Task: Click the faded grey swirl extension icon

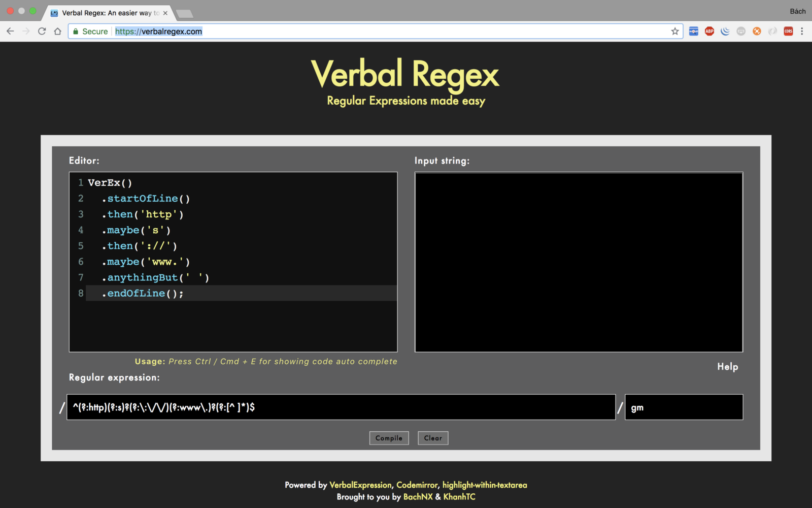Action: pos(772,31)
